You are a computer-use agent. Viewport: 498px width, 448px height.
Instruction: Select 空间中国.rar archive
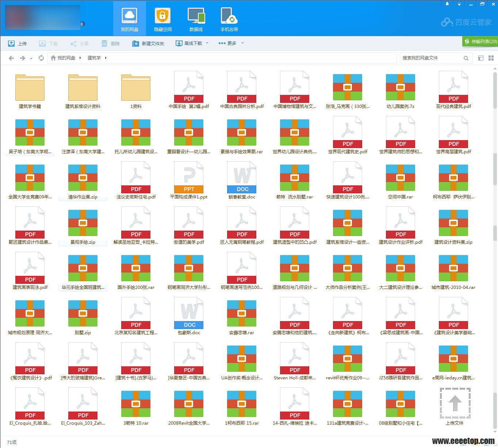coord(401,181)
